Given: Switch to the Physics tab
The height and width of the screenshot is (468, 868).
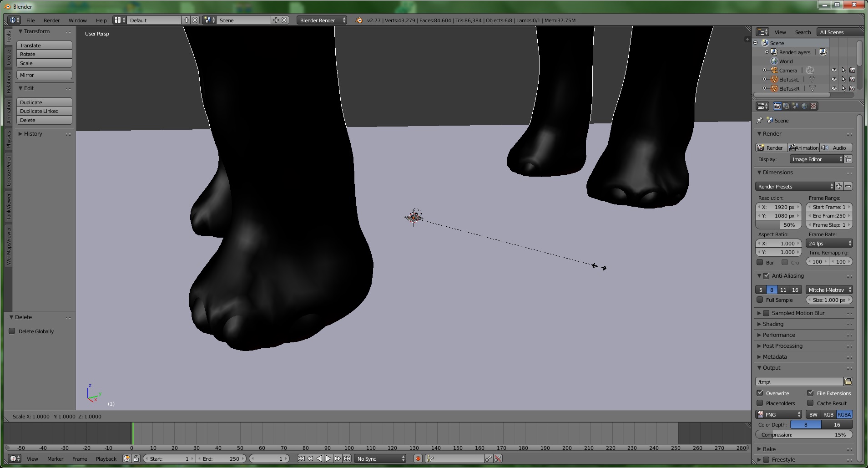Looking at the screenshot, I should [8, 139].
